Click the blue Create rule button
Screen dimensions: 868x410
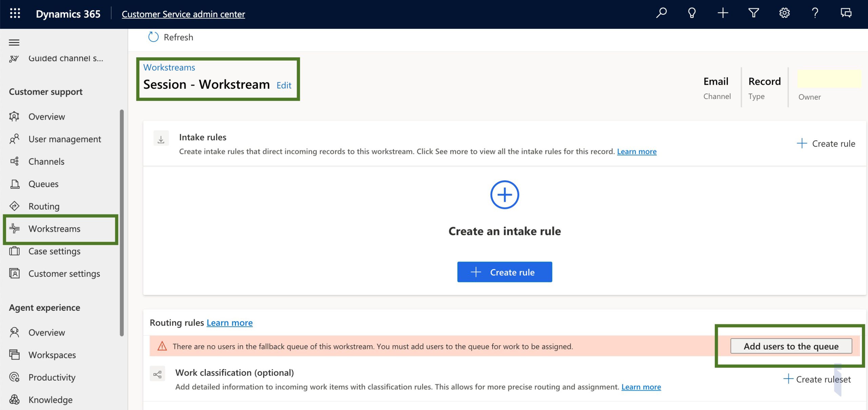pyautogui.click(x=505, y=272)
